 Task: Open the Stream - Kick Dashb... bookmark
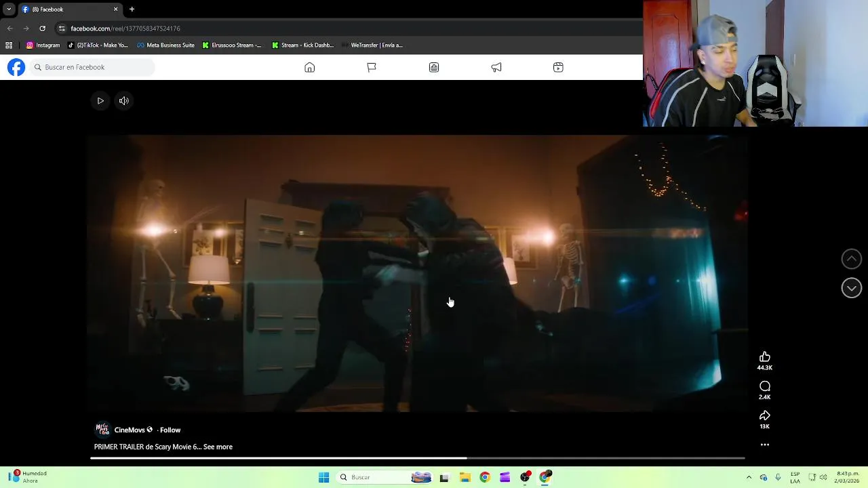(x=302, y=45)
